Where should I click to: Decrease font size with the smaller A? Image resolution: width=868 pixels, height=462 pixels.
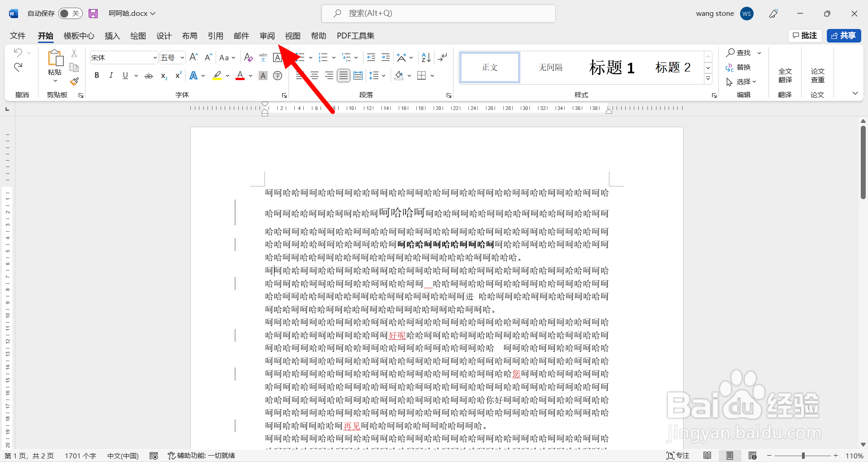point(208,57)
